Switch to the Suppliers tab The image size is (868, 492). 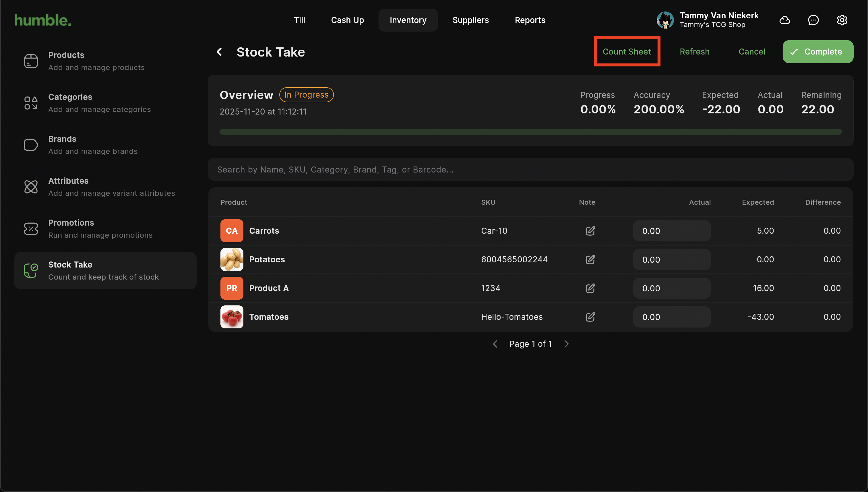pyautogui.click(x=470, y=20)
